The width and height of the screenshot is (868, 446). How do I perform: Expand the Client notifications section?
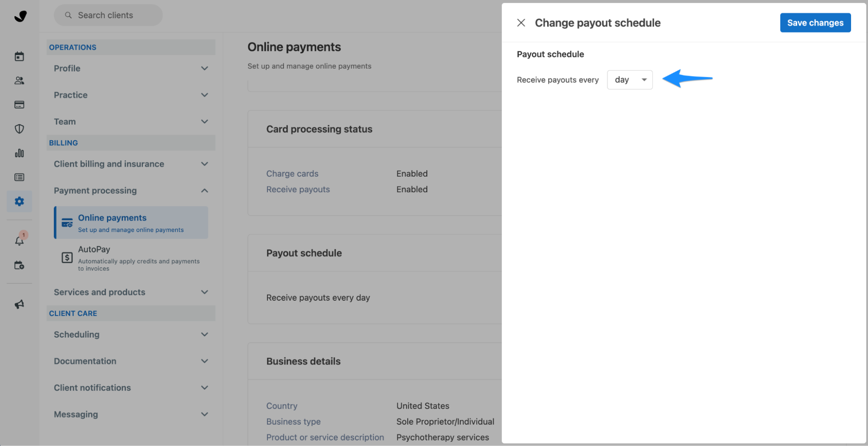(x=130, y=387)
